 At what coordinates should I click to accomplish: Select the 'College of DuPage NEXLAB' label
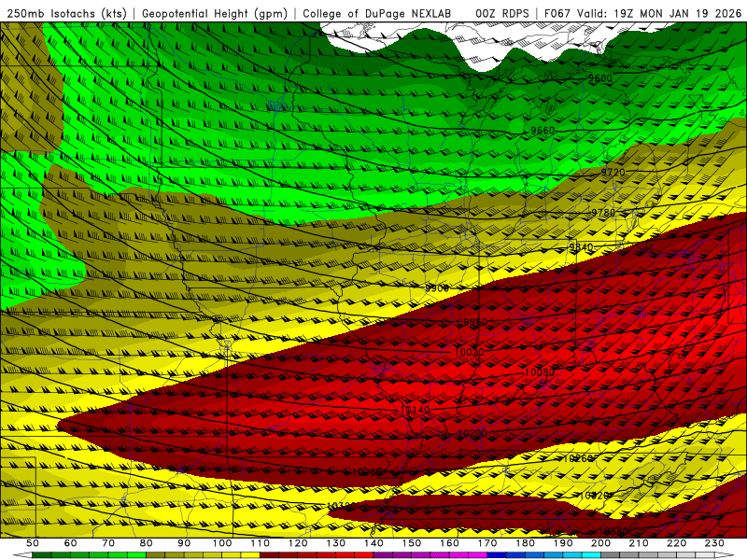point(376,14)
